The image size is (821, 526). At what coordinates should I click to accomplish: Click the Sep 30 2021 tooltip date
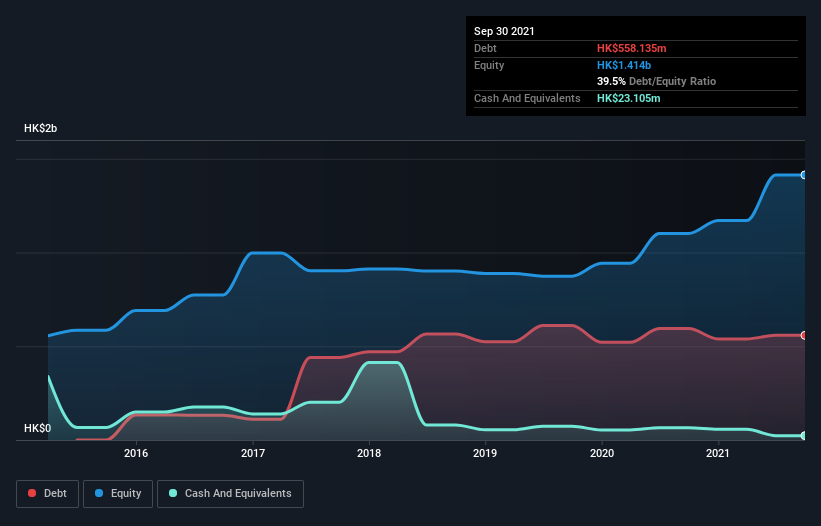tap(504, 31)
